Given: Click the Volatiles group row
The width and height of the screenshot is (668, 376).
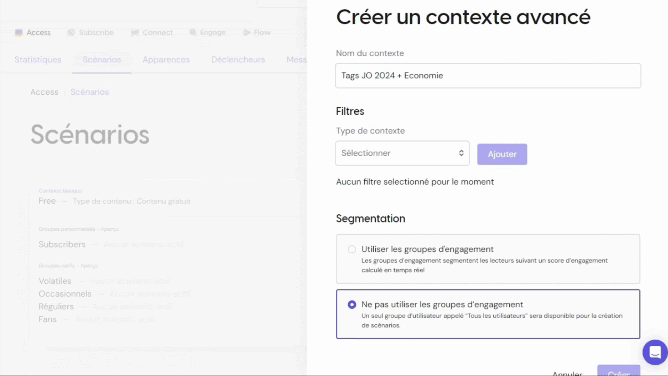Looking at the screenshot, I should click(x=104, y=281).
